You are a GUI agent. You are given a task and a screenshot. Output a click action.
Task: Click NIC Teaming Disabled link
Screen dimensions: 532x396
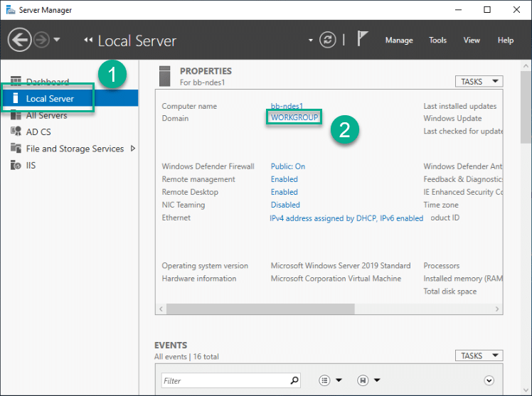coord(285,205)
